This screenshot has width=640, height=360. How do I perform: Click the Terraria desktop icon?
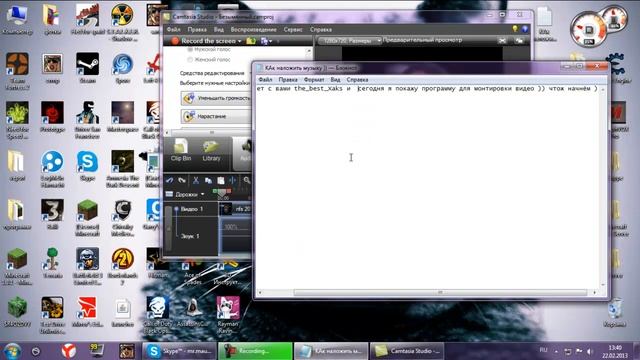(52, 262)
